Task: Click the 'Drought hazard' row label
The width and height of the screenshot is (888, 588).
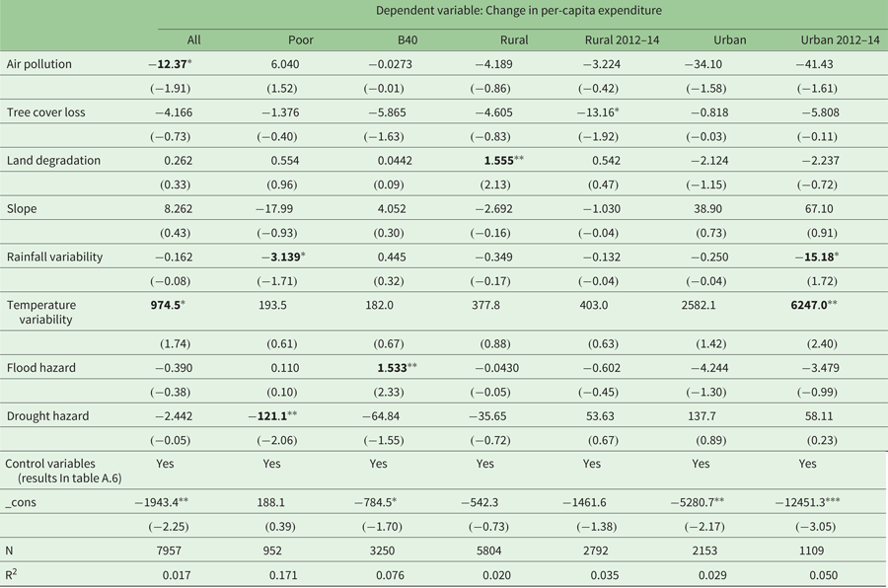Action: pyautogui.click(x=47, y=415)
